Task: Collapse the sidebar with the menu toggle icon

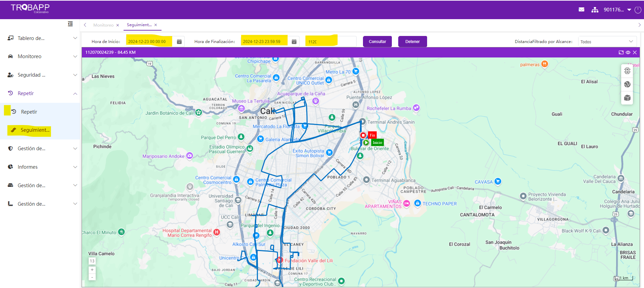Action: (x=70, y=24)
